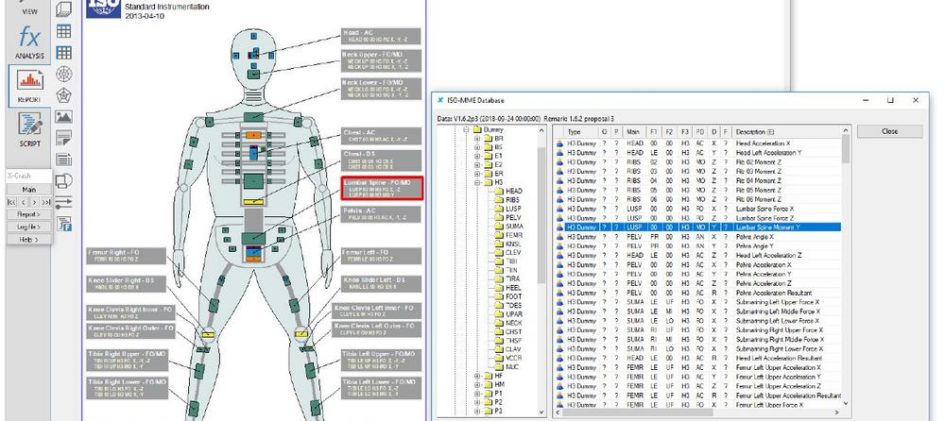Click horizontal scrollbar below channel table

[697, 414]
